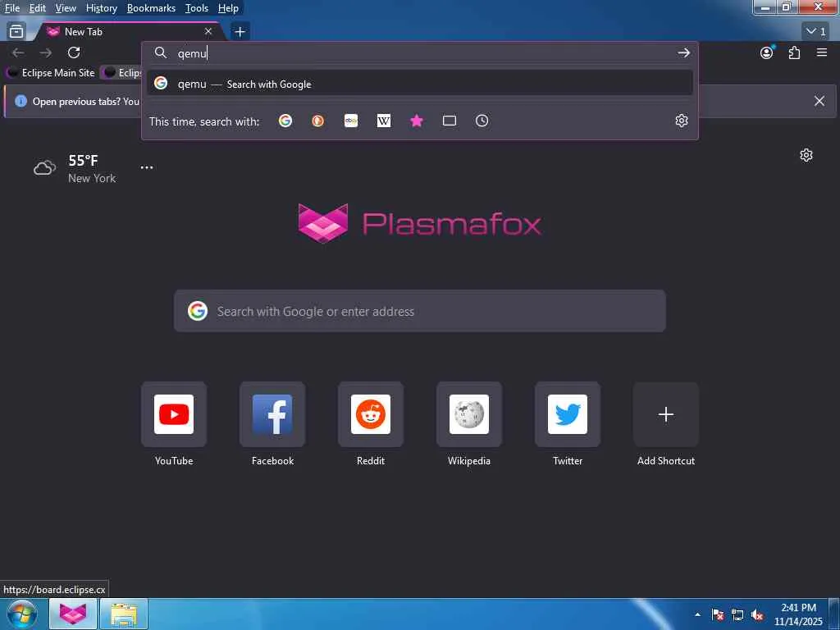Expand the list all tabs dropdown
This screenshot has height=630, width=840.
pos(816,32)
